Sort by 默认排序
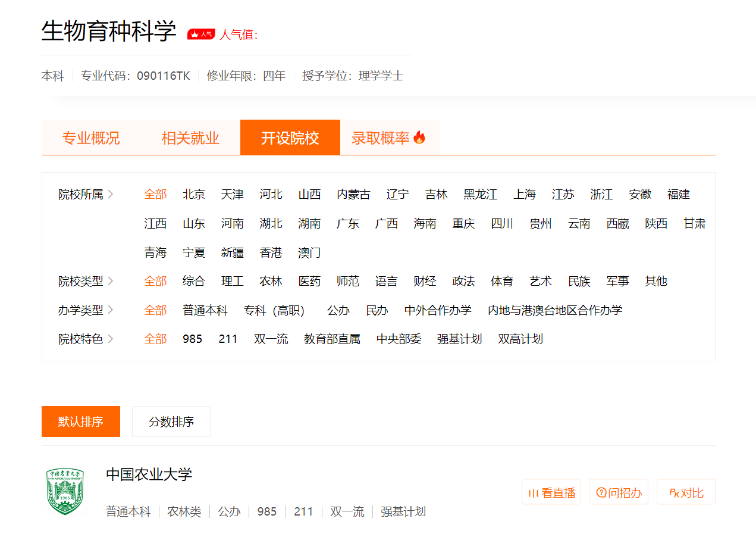 pyautogui.click(x=81, y=421)
